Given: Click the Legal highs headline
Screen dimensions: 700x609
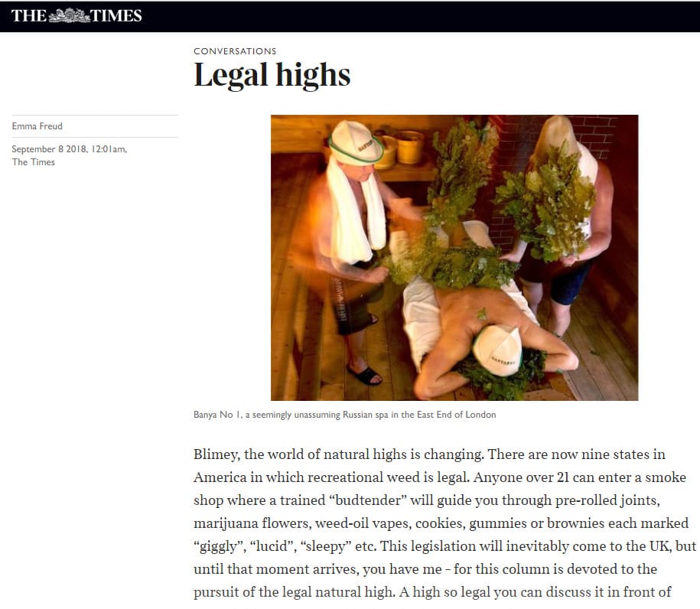Looking at the screenshot, I should 272,74.
